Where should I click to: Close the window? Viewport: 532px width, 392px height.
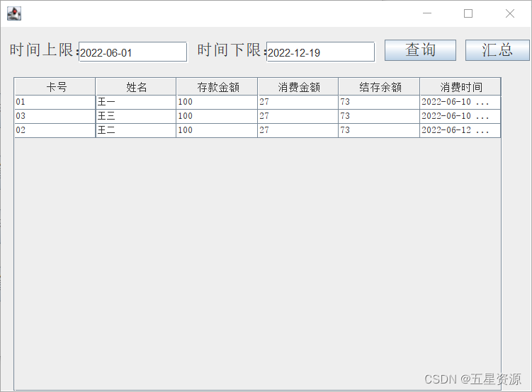[x=509, y=13]
